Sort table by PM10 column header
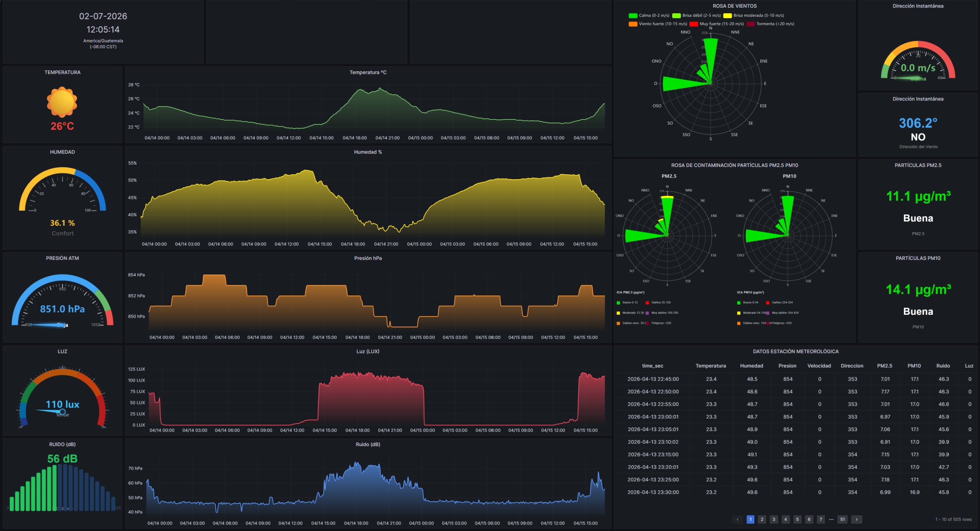The height and width of the screenshot is (531, 980). (x=914, y=366)
